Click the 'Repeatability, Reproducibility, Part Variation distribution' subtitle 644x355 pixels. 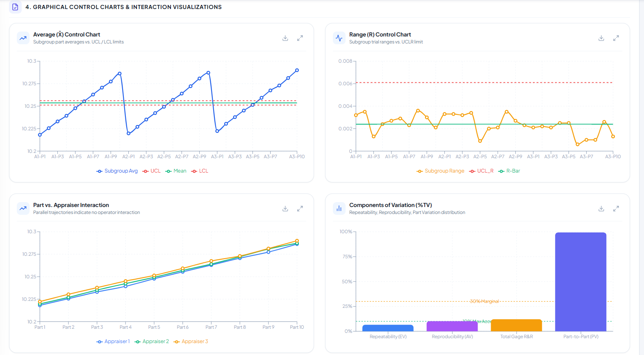[407, 212]
